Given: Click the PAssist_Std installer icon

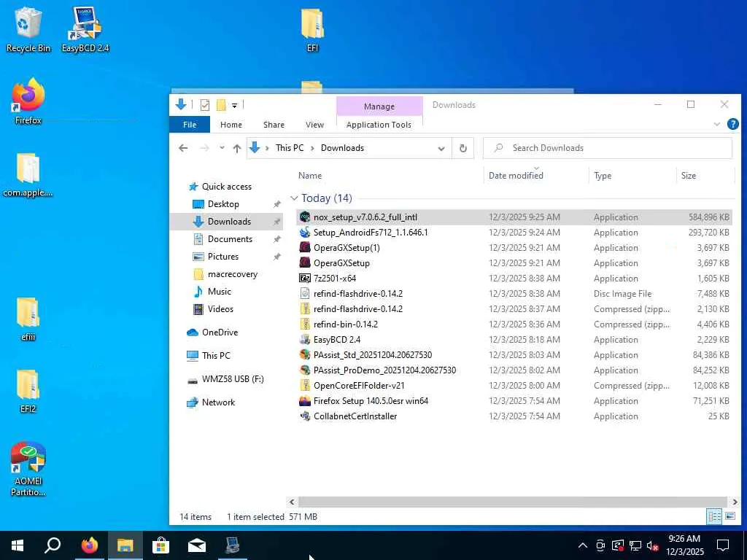Looking at the screenshot, I should click(x=305, y=355).
